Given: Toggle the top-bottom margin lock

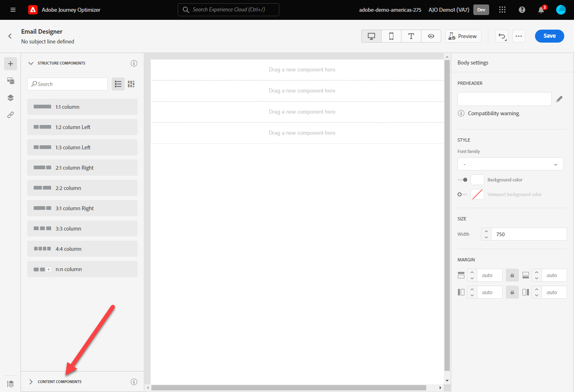Looking at the screenshot, I should (512, 275).
